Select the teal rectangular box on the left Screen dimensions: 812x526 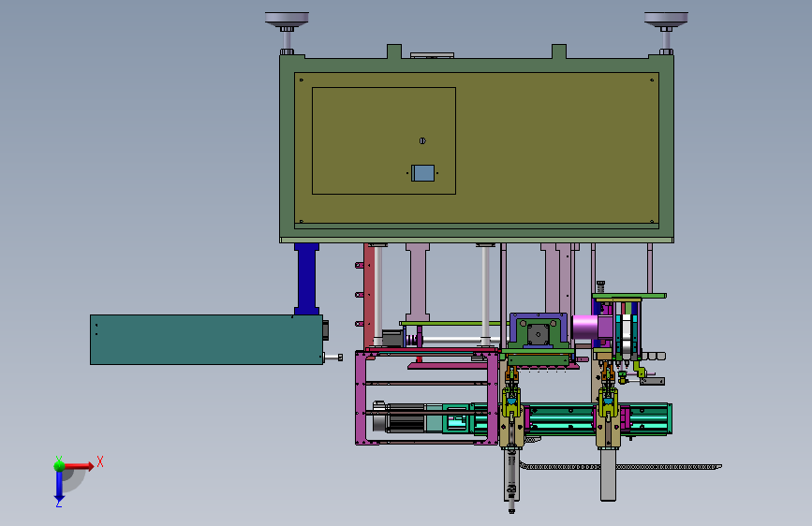pos(206,340)
